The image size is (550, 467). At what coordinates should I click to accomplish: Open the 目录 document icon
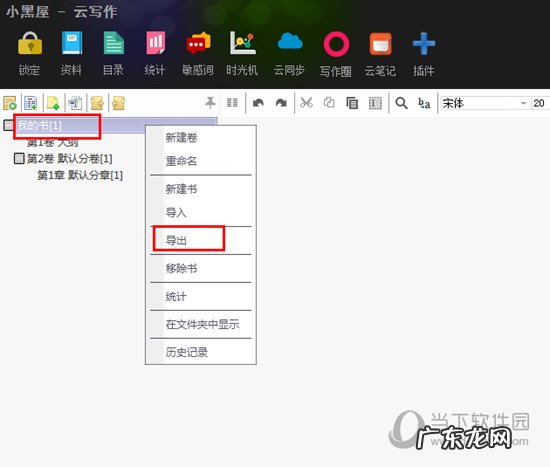(x=114, y=43)
